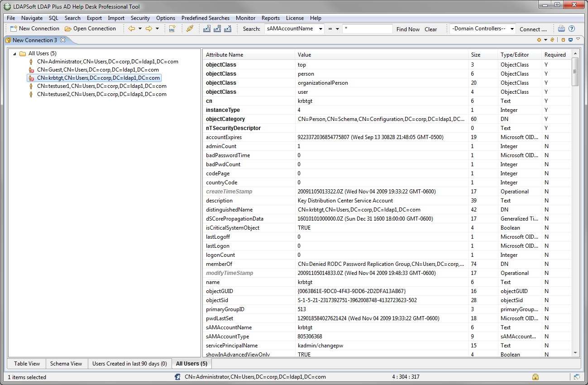Close the New Connection 3 tab
Image resolution: width=588 pixels, height=385 pixels.
point(63,40)
